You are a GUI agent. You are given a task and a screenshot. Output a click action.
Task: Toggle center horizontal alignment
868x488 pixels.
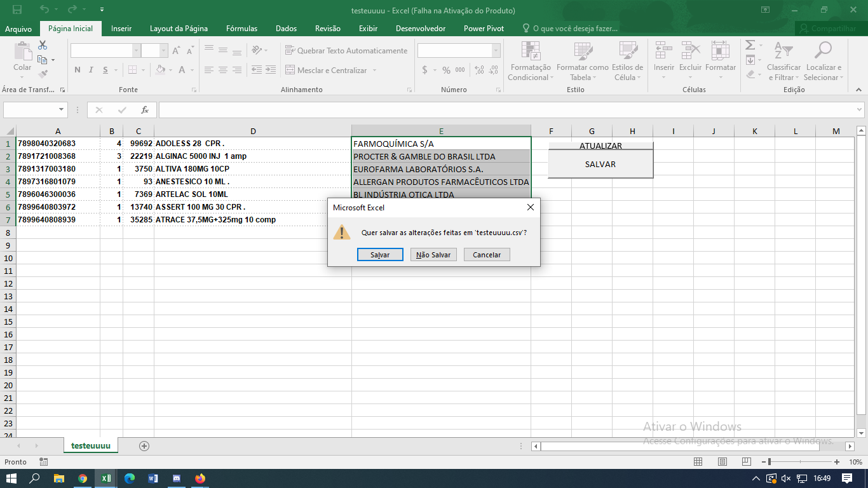[223, 70]
